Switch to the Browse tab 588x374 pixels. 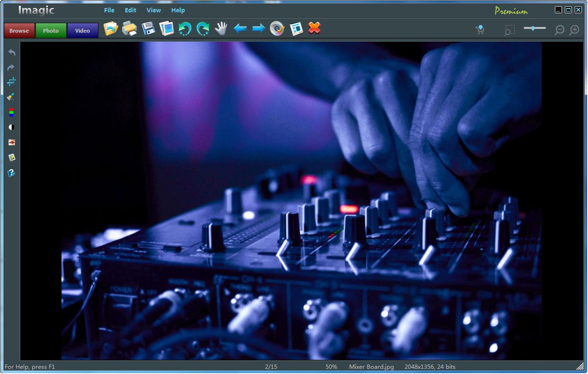(x=19, y=31)
